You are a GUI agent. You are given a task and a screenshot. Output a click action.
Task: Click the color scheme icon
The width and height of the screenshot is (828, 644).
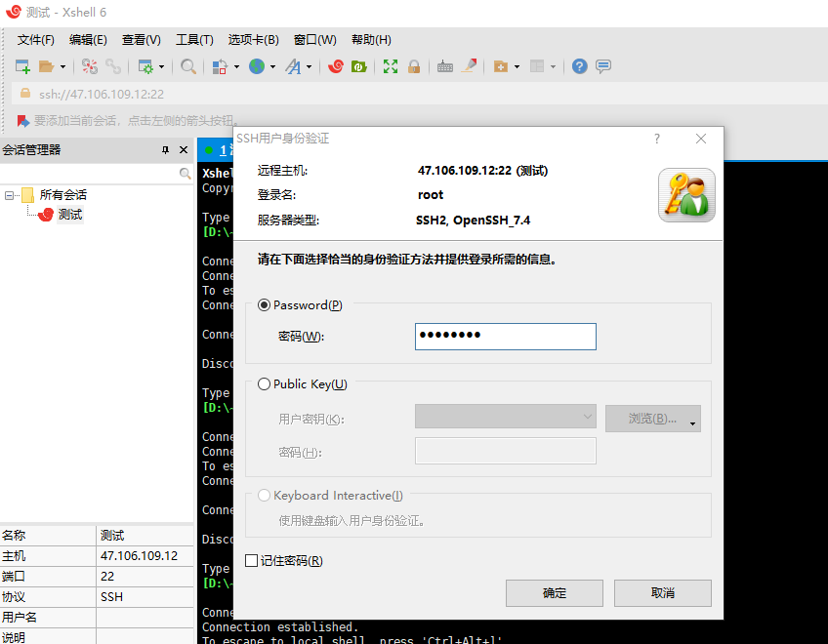point(220,66)
